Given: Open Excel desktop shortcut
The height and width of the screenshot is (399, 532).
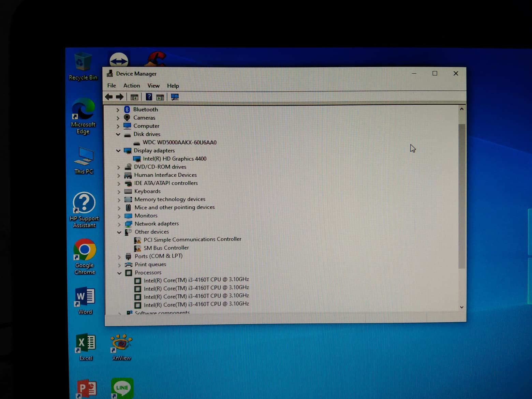Looking at the screenshot, I should 86,347.
